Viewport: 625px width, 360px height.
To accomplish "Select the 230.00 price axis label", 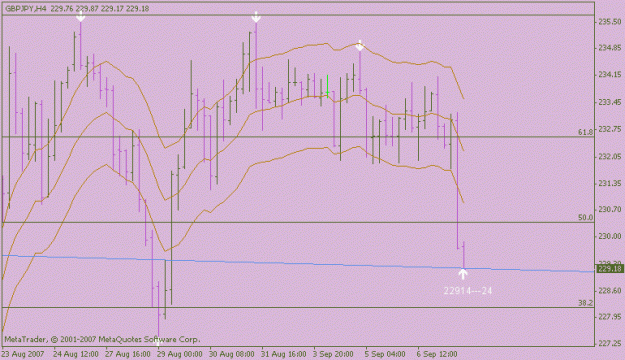I will tap(610, 236).
